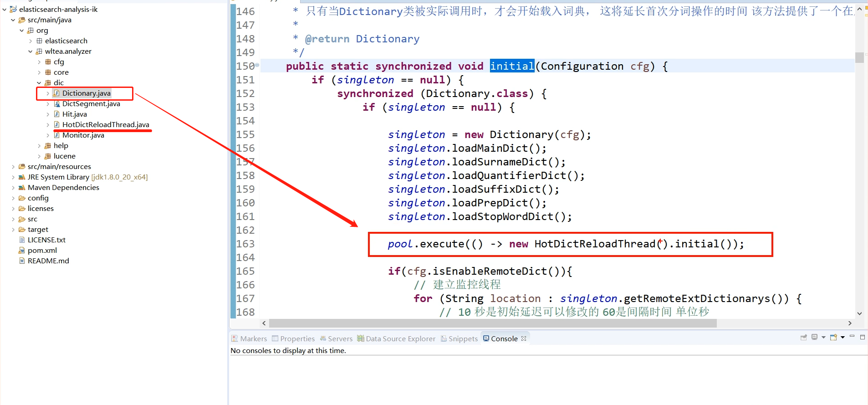Open the Open Console dropdown arrow

[x=842, y=338]
